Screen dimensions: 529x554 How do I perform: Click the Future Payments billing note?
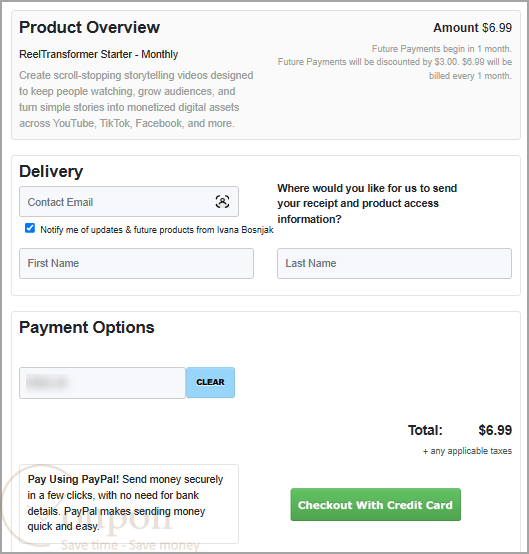tap(395, 62)
